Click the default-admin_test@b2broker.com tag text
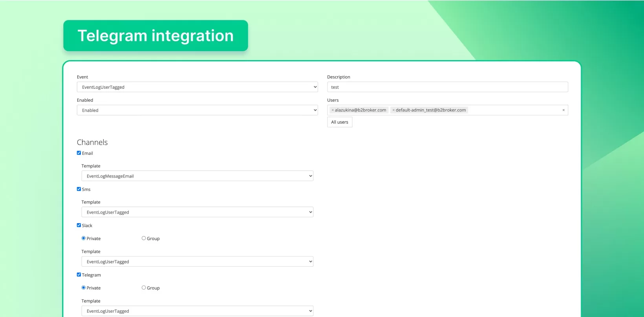The image size is (644, 317). (431, 110)
